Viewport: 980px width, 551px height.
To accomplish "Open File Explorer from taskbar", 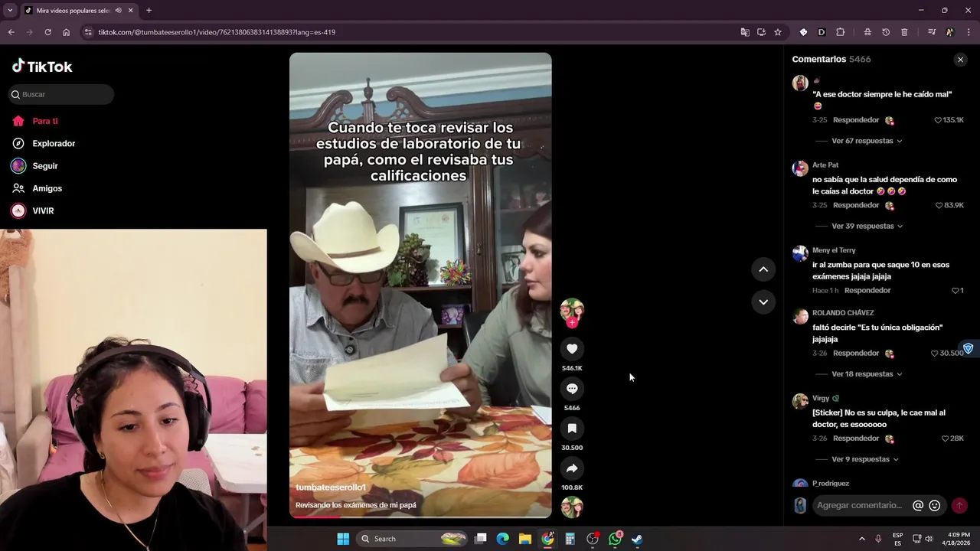I will [525, 539].
